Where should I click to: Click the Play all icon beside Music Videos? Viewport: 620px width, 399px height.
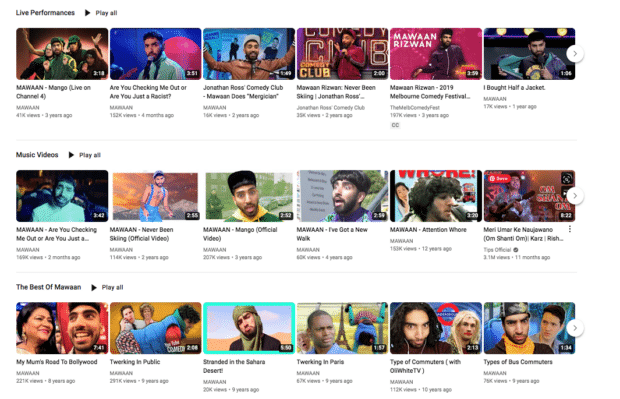[x=71, y=155]
